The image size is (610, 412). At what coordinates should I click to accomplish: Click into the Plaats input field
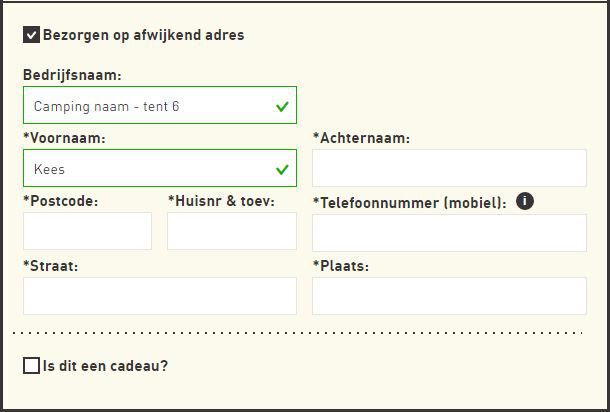pos(449,296)
